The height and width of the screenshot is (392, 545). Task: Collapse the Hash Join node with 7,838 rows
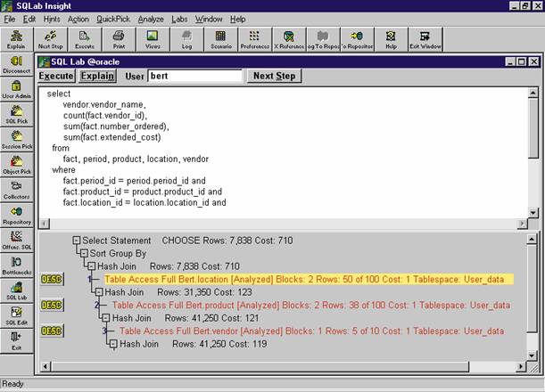[91, 266]
